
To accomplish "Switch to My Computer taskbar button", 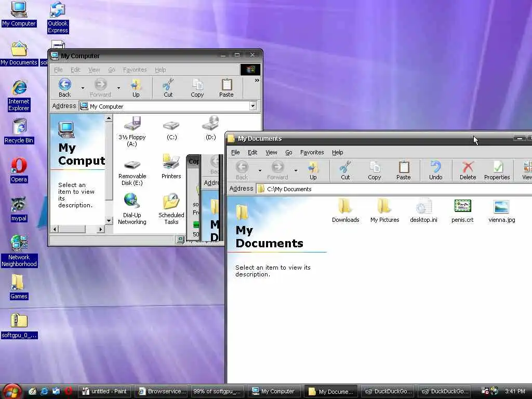I will pyautogui.click(x=275, y=391).
